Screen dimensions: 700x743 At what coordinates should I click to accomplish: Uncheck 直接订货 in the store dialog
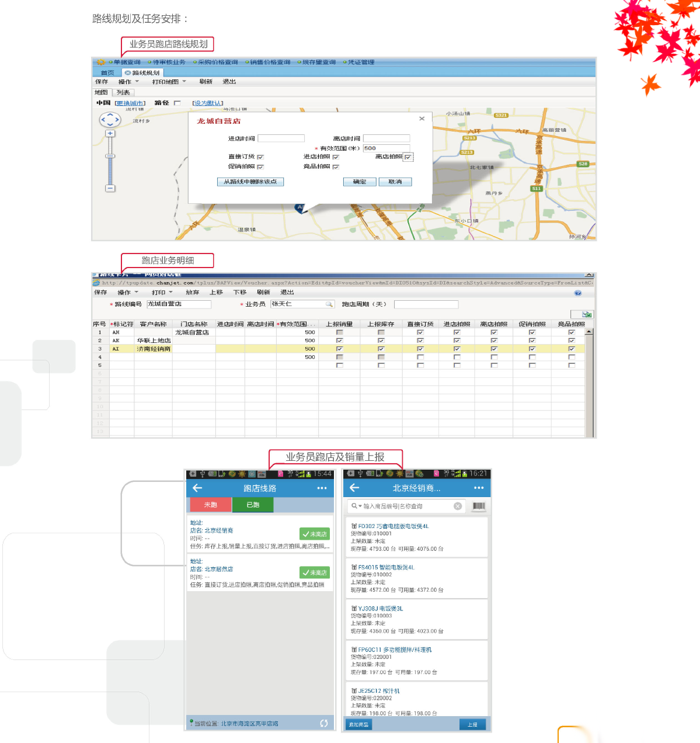click(260, 157)
